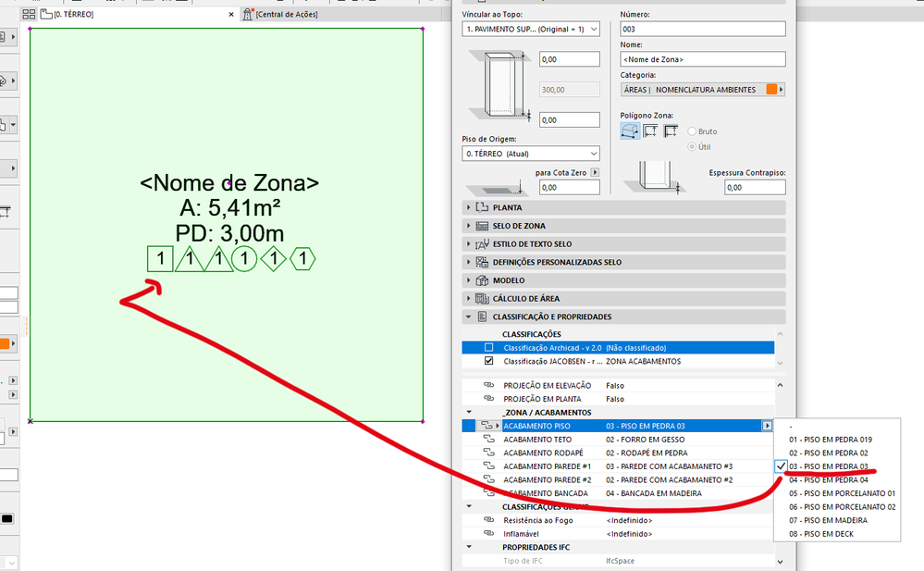Click the ESTILO DE TEXTO SELO panel icon
This screenshot has height=571, width=924.
point(482,244)
